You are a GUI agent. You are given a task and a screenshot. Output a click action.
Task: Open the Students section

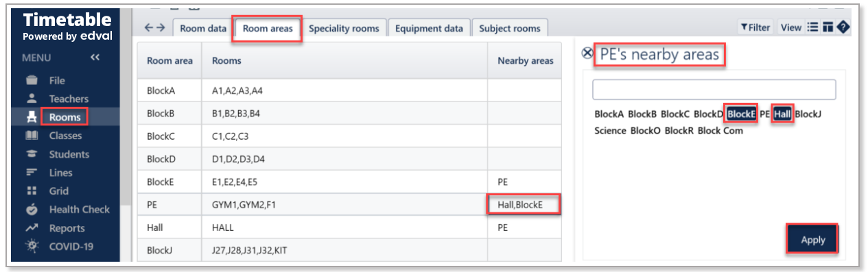[x=69, y=154]
